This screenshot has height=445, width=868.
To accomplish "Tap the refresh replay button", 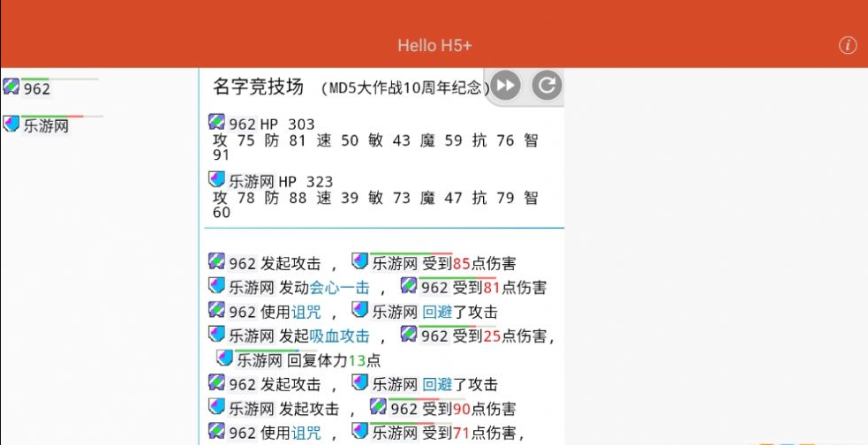I will (547, 86).
